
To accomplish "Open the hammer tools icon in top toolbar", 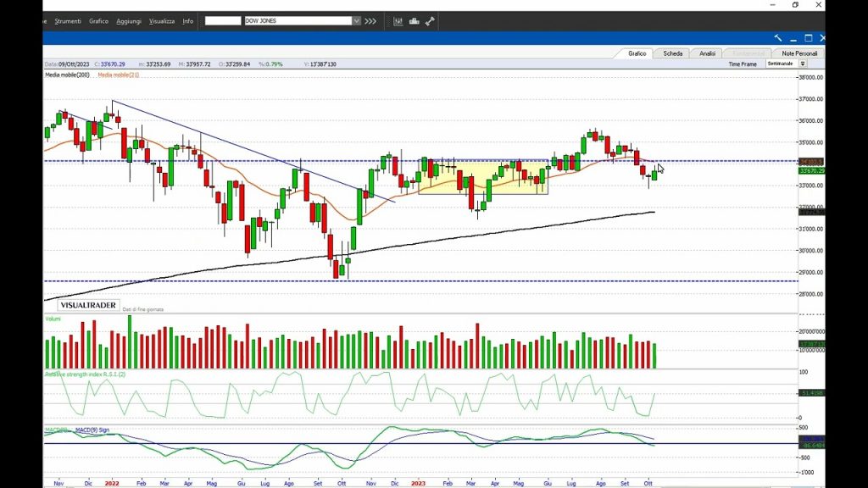I will tap(431, 21).
